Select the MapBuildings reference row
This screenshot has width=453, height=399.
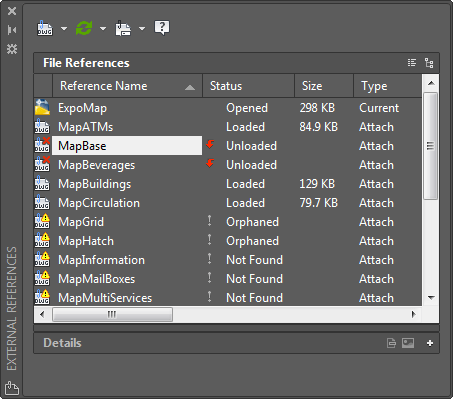(x=228, y=184)
